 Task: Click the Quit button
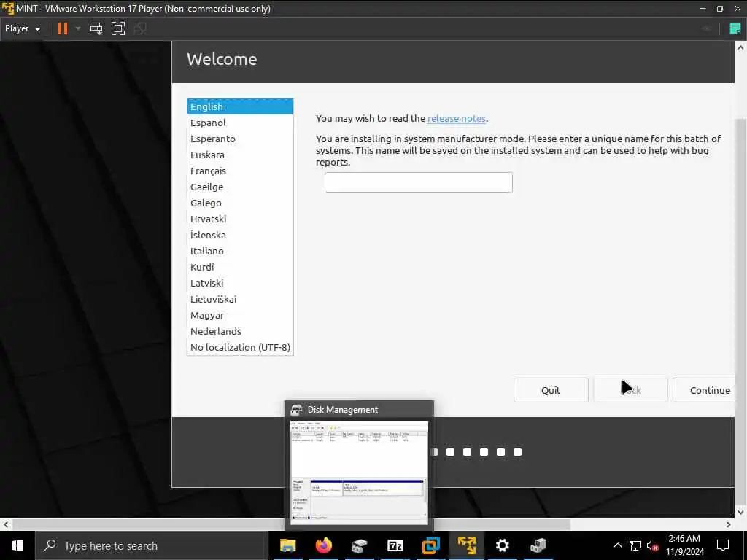click(551, 391)
